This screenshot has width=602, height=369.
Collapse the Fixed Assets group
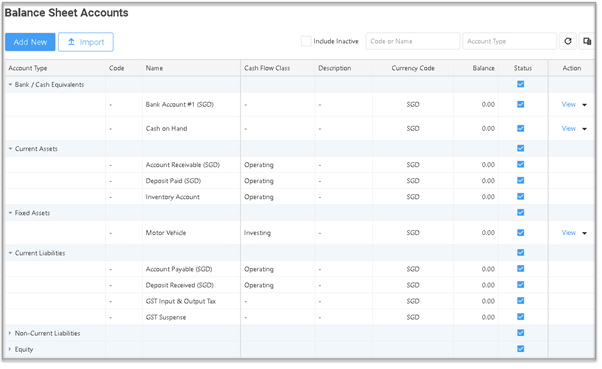coord(10,213)
